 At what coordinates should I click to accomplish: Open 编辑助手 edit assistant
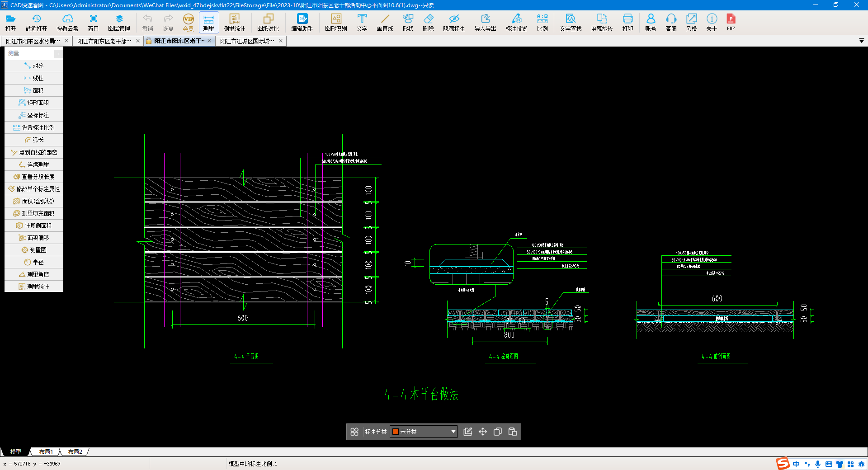point(302,22)
